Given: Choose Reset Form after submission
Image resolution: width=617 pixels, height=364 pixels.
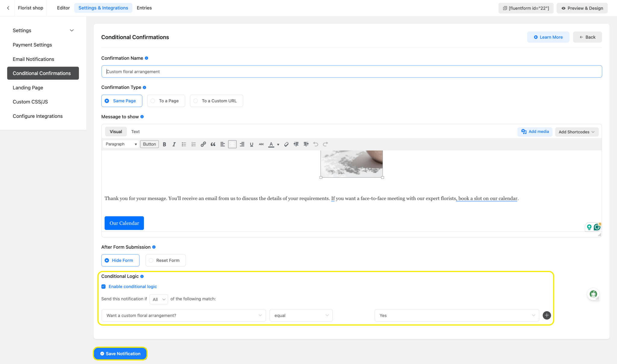Looking at the screenshot, I should [165, 260].
